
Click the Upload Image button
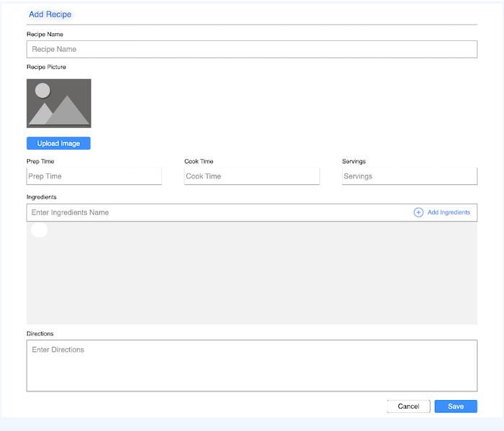pos(58,143)
